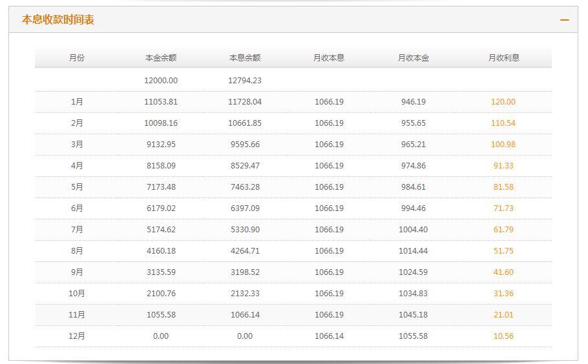
Task: Click the 11月 row label
Action: click(76, 315)
